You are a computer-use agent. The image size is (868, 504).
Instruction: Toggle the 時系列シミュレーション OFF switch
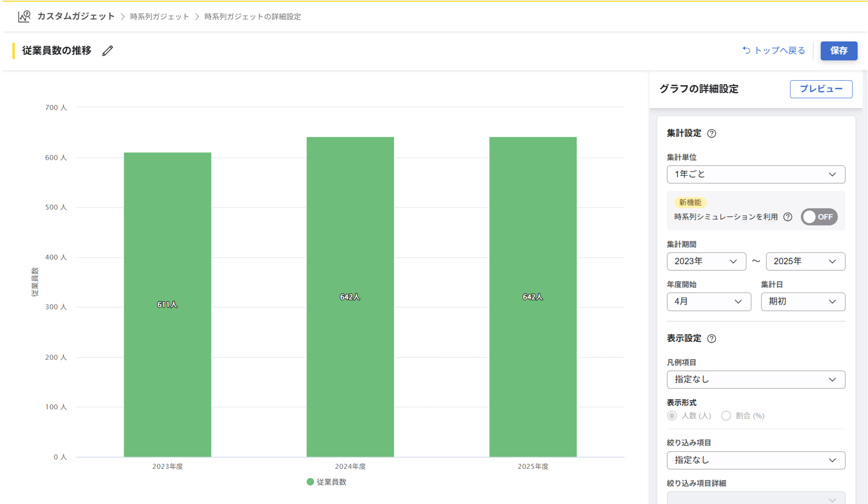pos(819,217)
